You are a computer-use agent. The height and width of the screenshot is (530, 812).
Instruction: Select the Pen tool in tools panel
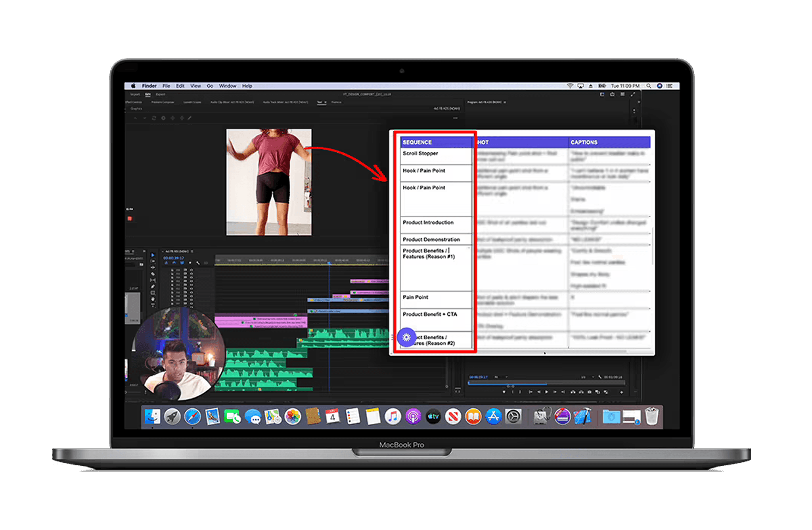(x=153, y=286)
